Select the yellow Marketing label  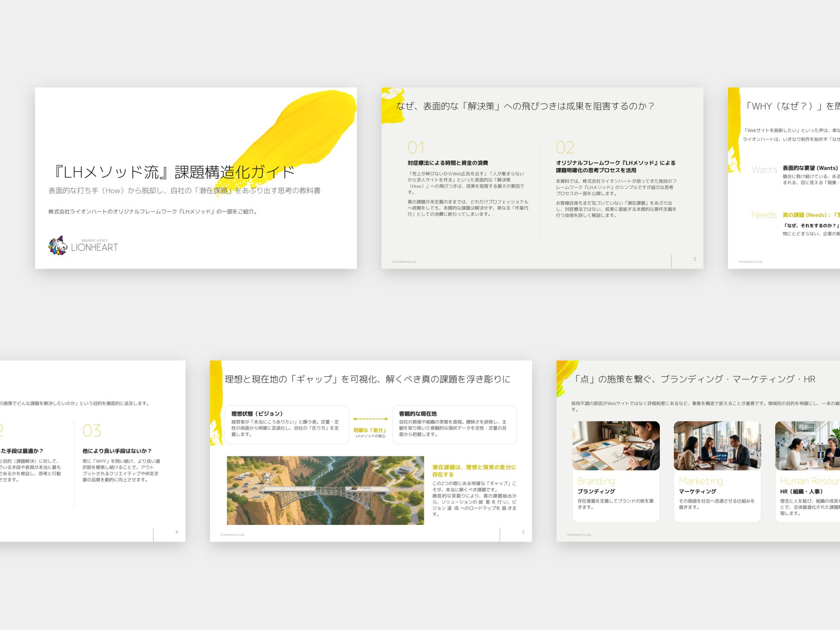701,481
